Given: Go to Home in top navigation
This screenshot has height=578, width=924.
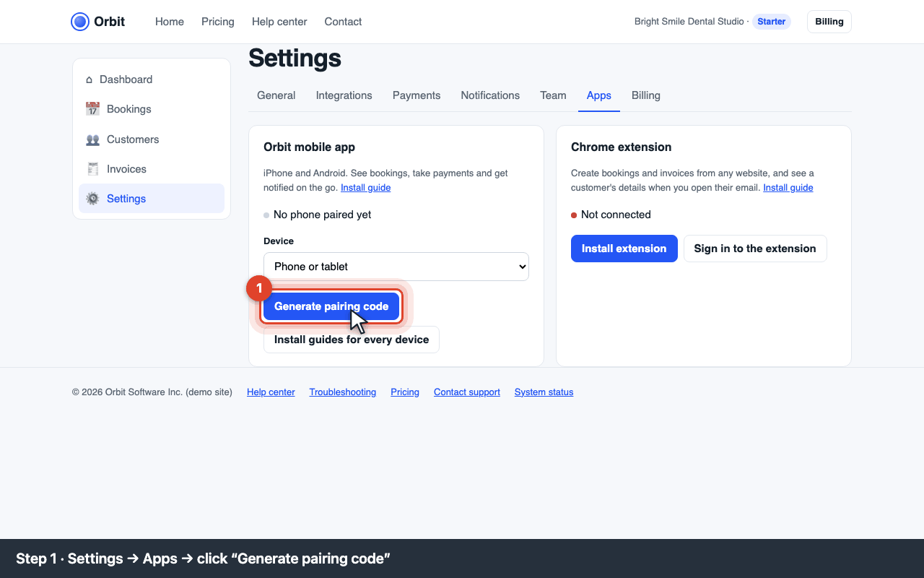Looking at the screenshot, I should (x=170, y=22).
